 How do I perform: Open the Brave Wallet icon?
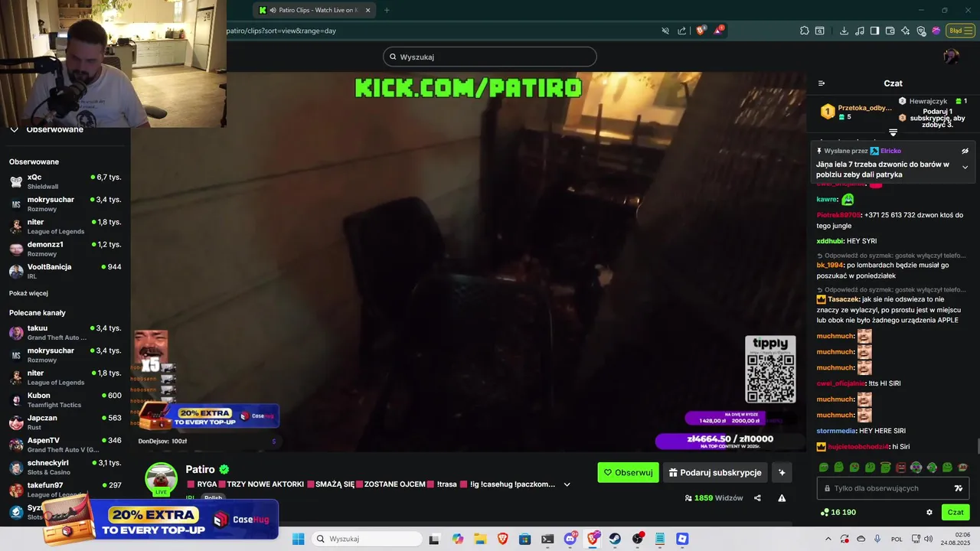pos(890,31)
